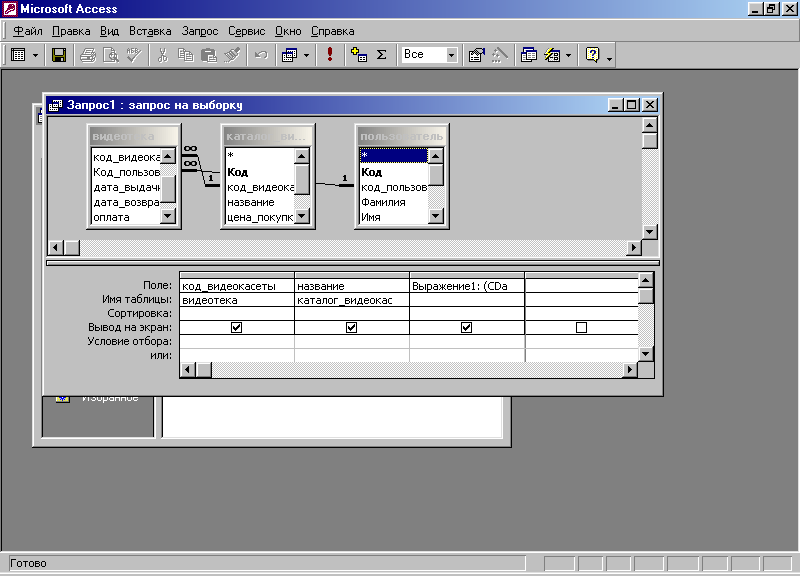Click the New Object lightning icon
Image resolution: width=800 pixels, height=576 pixels.
553,55
